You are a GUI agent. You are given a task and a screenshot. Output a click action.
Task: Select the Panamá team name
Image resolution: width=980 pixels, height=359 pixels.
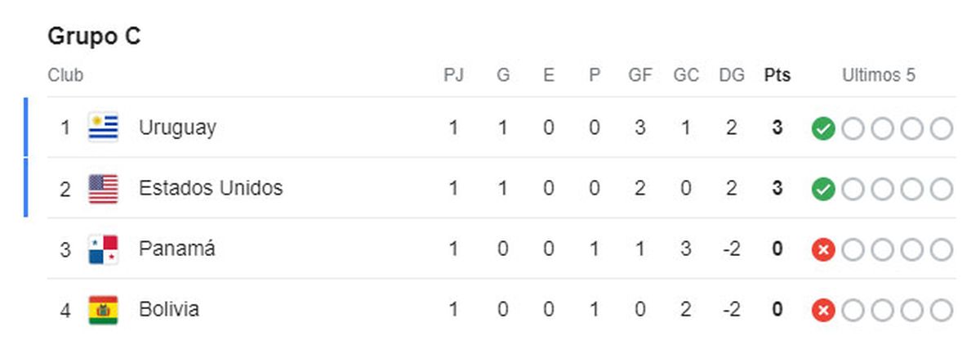pyautogui.click(x=177, y=249)
